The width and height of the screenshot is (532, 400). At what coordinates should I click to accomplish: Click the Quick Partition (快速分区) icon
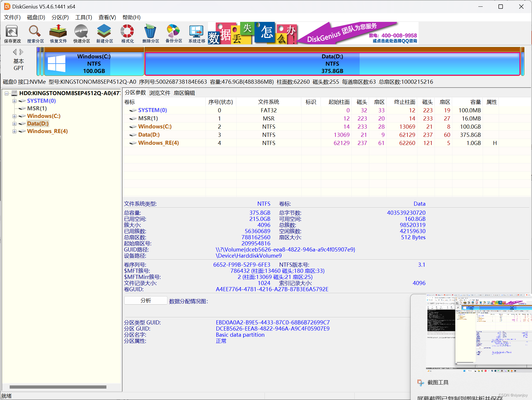(x=81, y=34)
